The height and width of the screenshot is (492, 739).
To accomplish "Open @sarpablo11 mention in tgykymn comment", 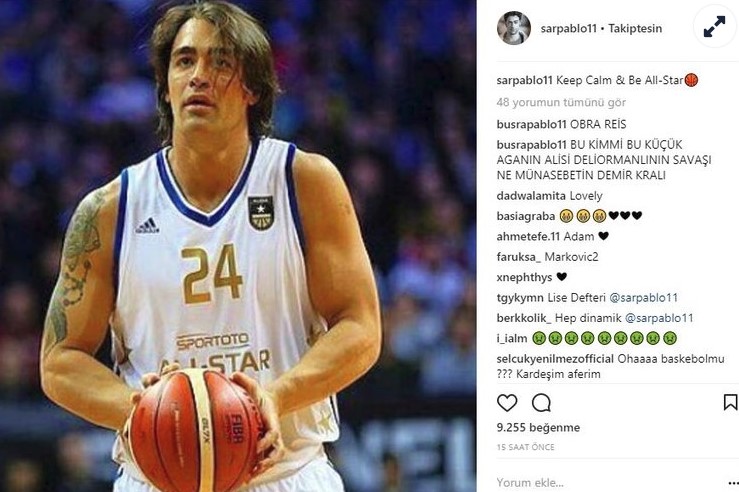I will [x=643, y=298].
